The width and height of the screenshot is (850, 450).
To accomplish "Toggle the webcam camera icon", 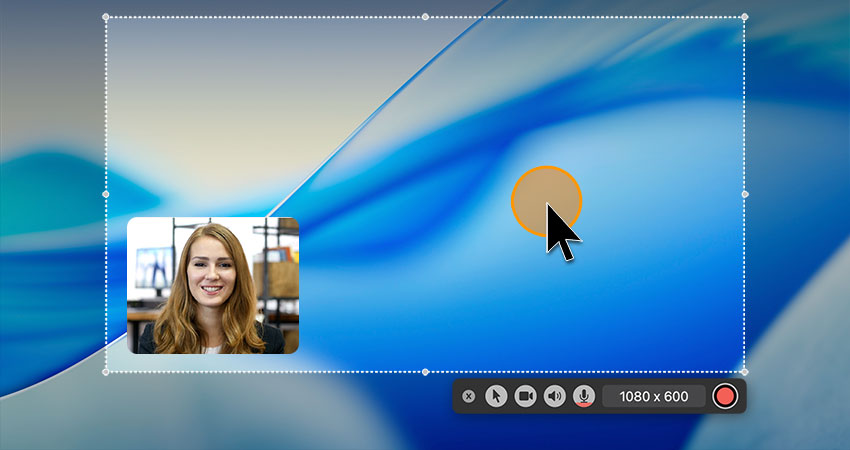I will [x=525, y=396].
